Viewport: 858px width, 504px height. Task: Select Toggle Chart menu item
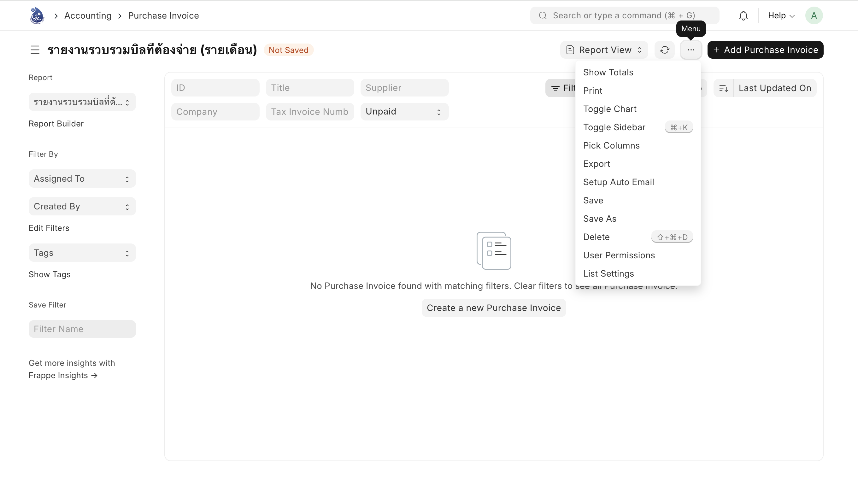point(638,109)
